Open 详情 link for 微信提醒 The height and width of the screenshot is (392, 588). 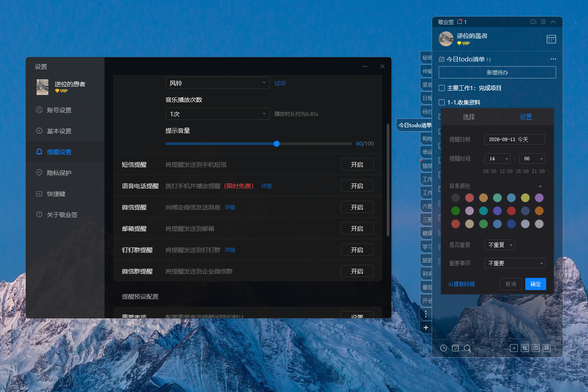click(230, 207)
